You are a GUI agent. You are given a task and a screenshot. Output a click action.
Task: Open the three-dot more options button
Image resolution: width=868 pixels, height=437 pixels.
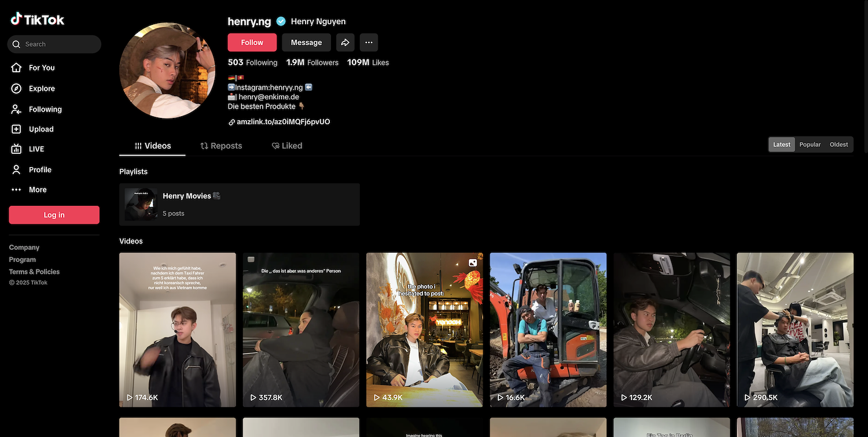coord(369,42)
